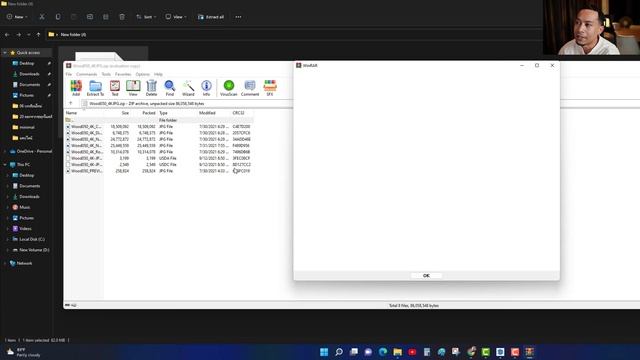Open the recent locations chevron in Explorer
640x360 pixels.
29,35
